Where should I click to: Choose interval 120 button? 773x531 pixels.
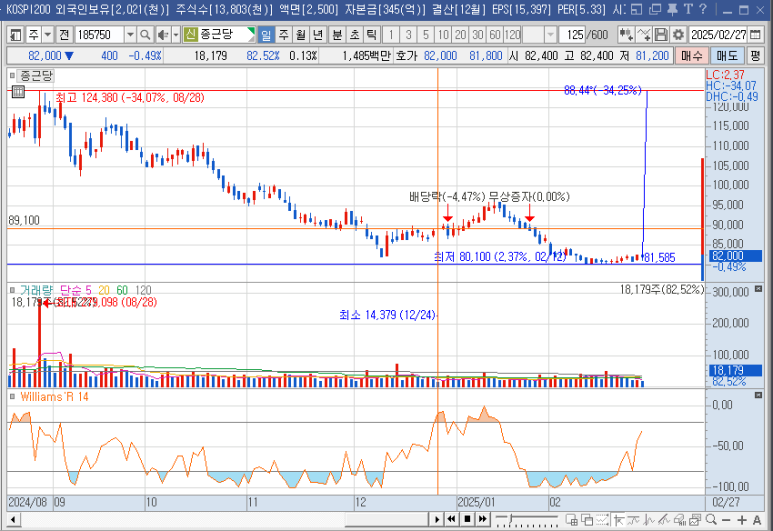tap(513, 35)
